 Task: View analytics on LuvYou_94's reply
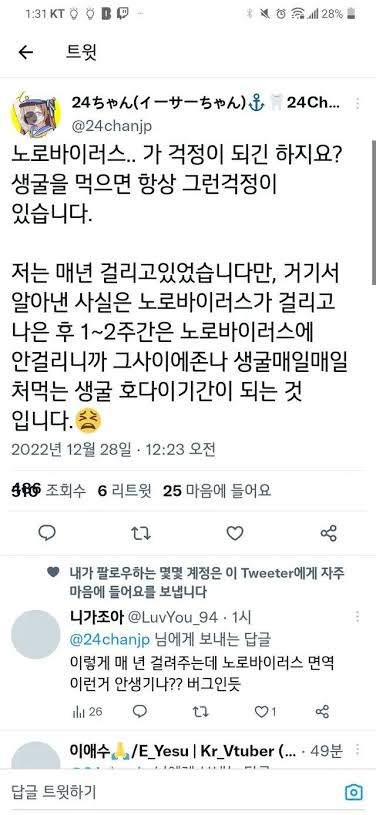87,712
